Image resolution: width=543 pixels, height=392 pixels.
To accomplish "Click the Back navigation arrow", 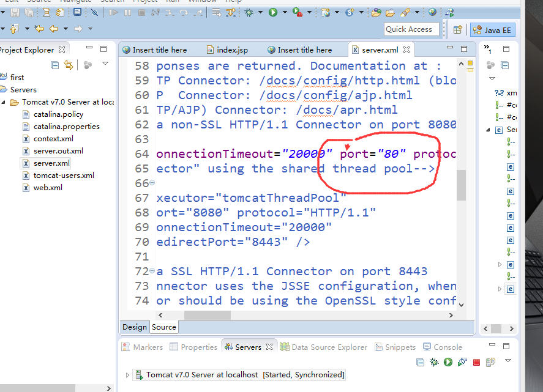I will (x=54, y=29).
